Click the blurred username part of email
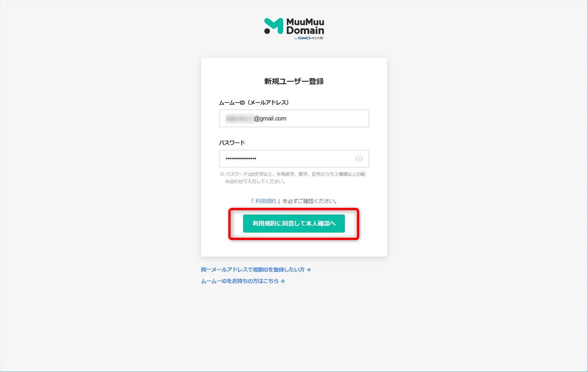This screenshot has width=588, height=372. [x=239, y=118]
